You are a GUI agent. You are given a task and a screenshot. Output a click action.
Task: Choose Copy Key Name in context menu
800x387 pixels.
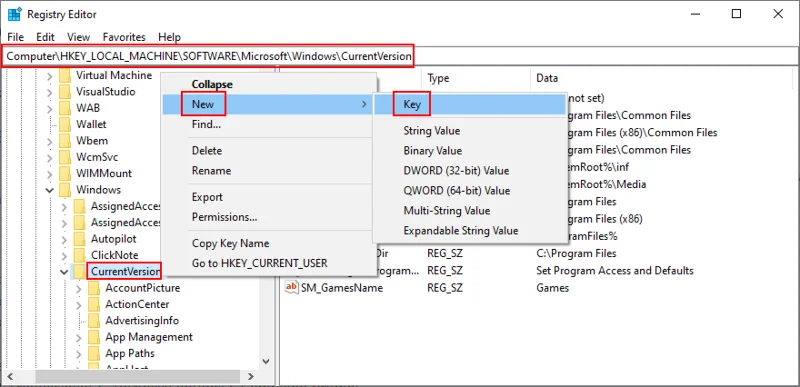[x=269, y=243]
